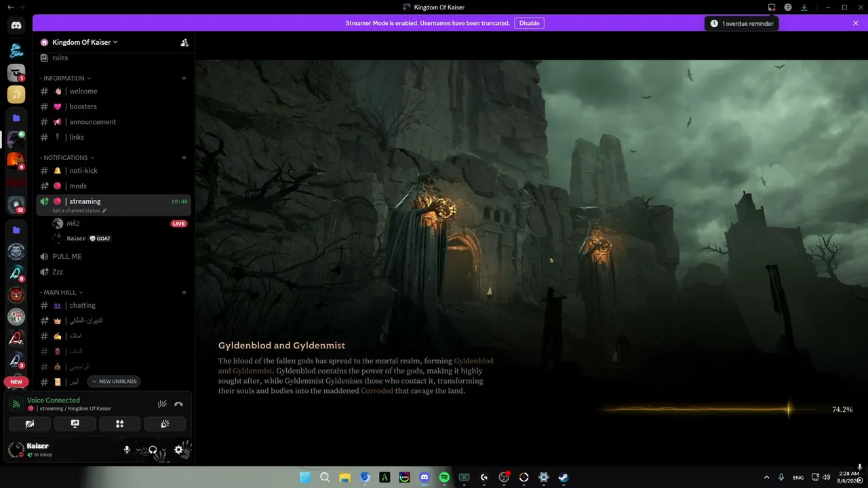This screenshot has height=488, width=868.
Task: Mute the microphone in user panel
Action: pos(127,449)
